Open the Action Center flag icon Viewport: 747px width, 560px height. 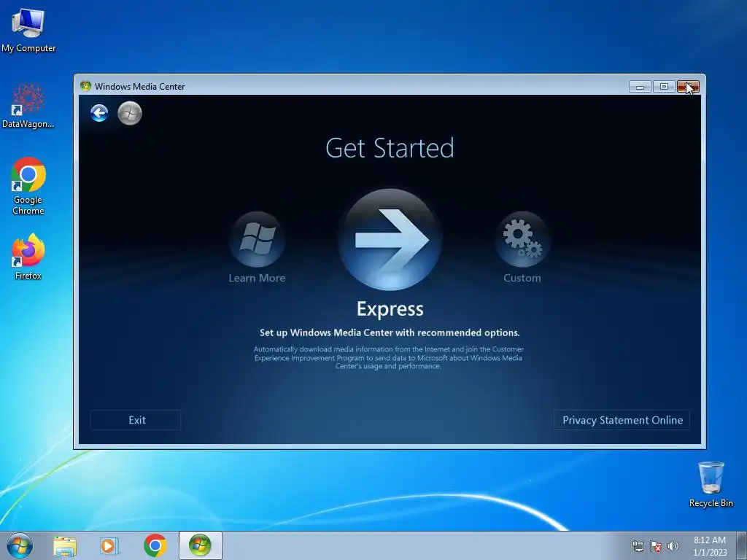coord(656,547)
